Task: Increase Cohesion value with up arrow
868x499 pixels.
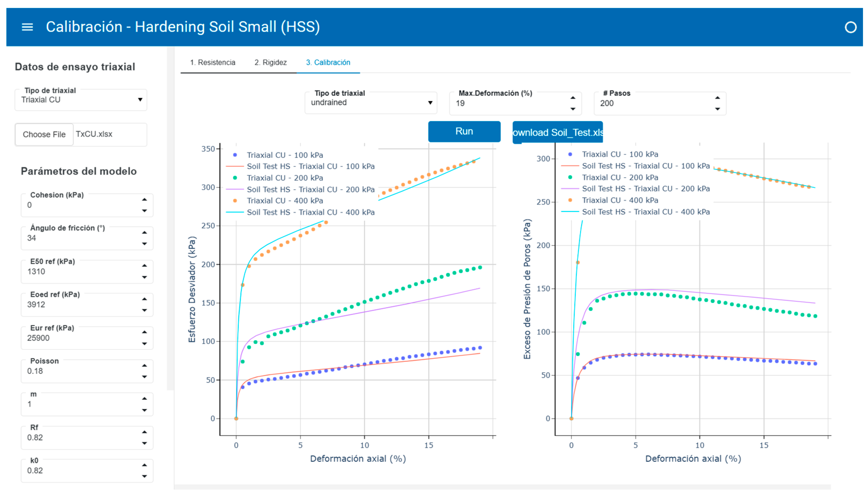Action: click(x=144, y=199)
